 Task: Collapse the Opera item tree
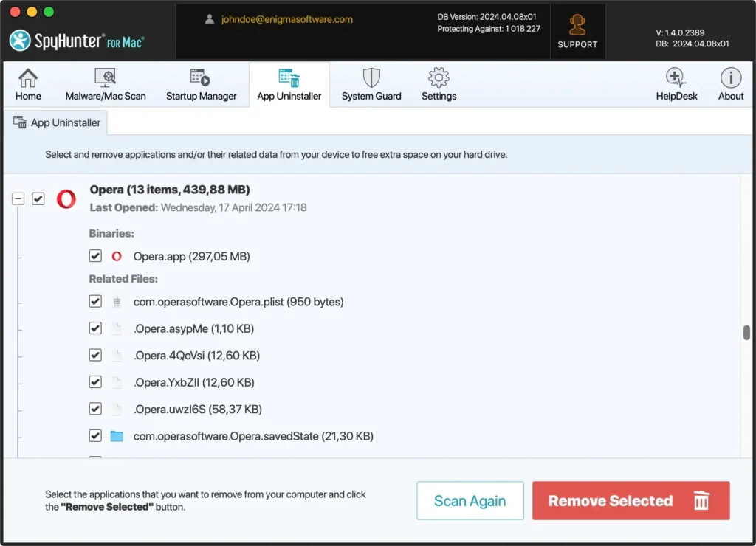pyautogui.click(x=18, y=198)
